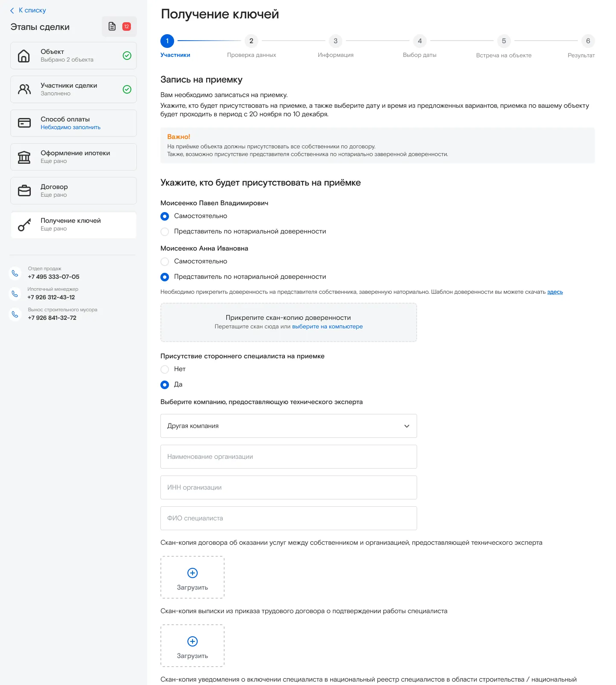Click the bank icon for Оформление ипотеки

click(24, 157)
